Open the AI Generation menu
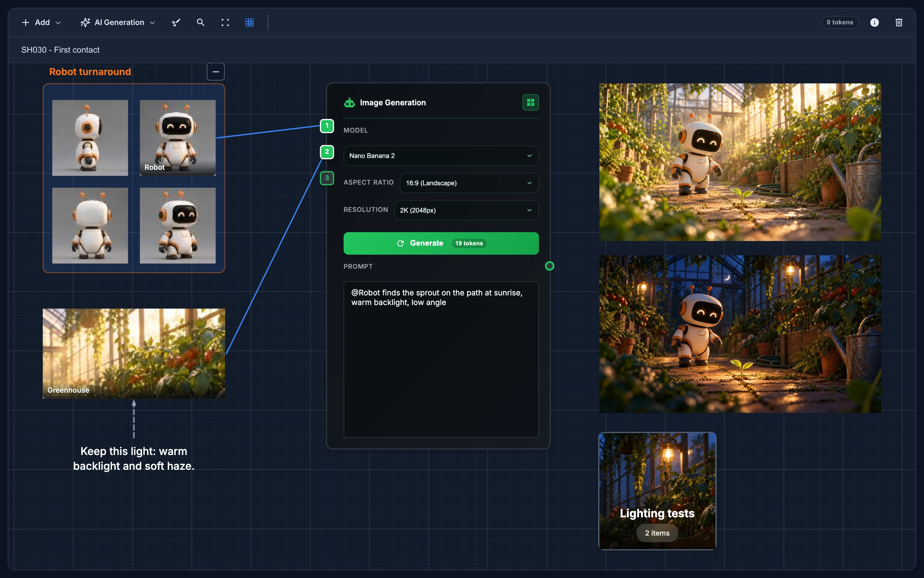This screenshot has height=578, width=924. [118, 22]
